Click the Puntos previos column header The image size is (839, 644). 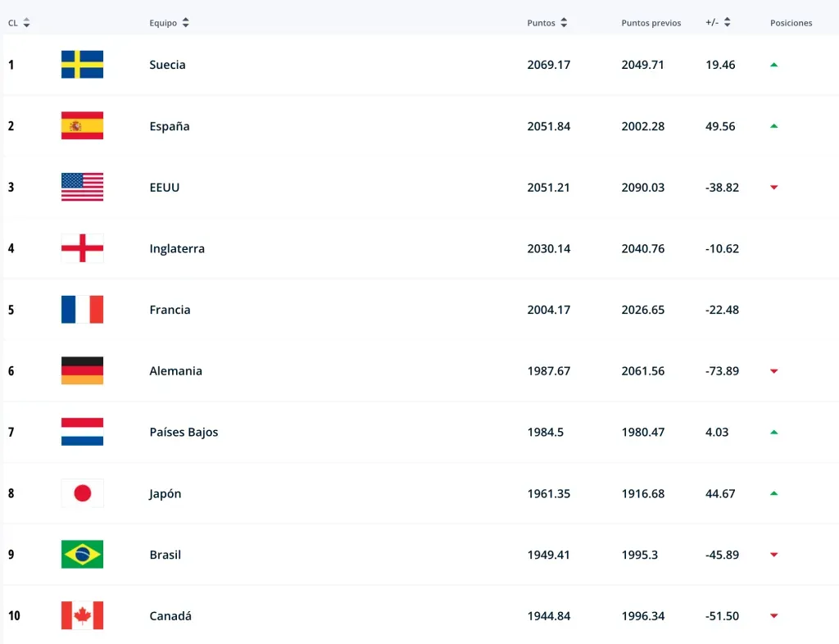[x=651, y=23]
